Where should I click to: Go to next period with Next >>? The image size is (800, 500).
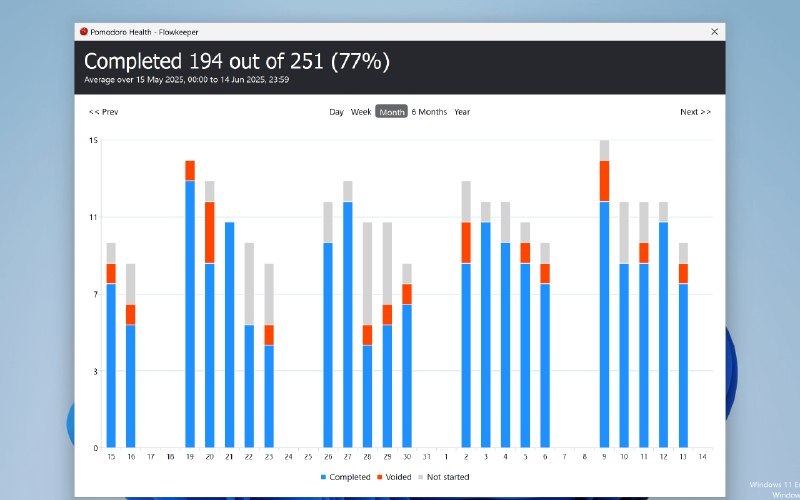pyautogui.click(x=695, y=112)
